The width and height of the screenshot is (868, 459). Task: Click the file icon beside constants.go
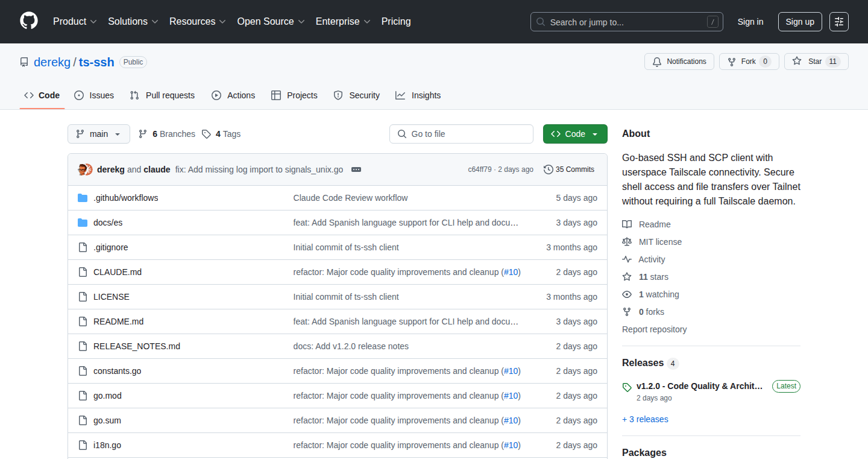click(83, 371)
